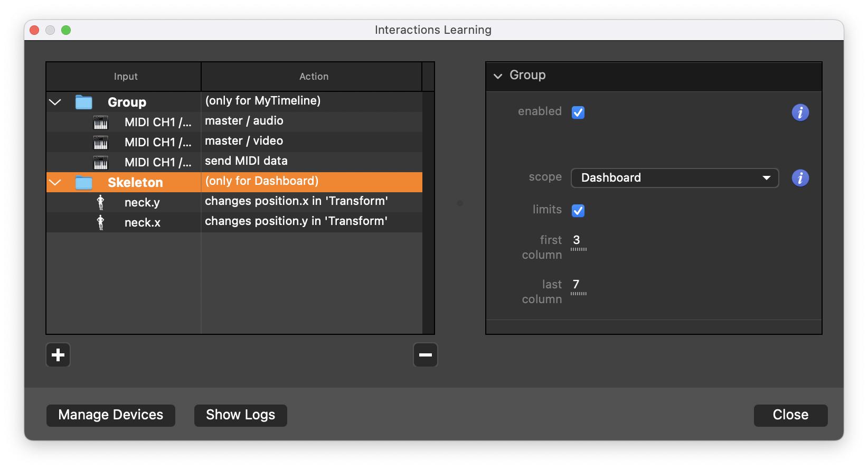Uncheck the enabled checkbox
The width and height of the screenshot is (868, 469).
tap(578, 112)
